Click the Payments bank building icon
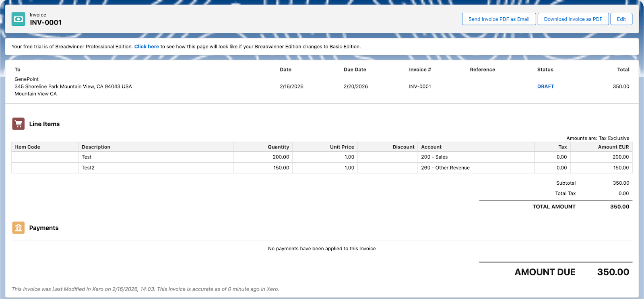Viewport: 644px width, 299px height. point(19,228)
